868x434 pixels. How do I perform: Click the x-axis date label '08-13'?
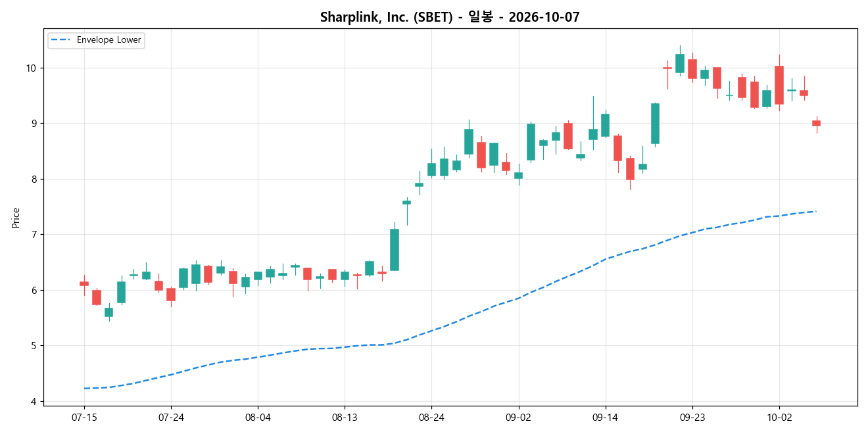coord(345,417)
